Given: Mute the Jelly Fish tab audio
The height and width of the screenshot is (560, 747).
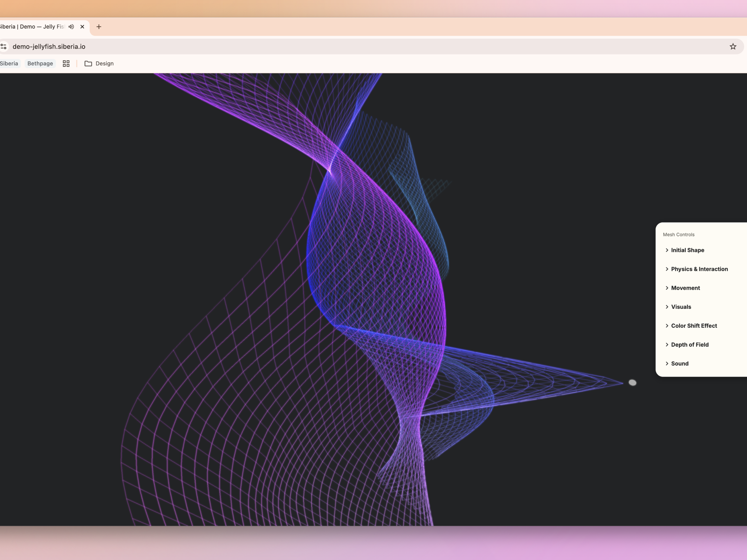Looking at the screenshot, I should (x=71, y=27).
